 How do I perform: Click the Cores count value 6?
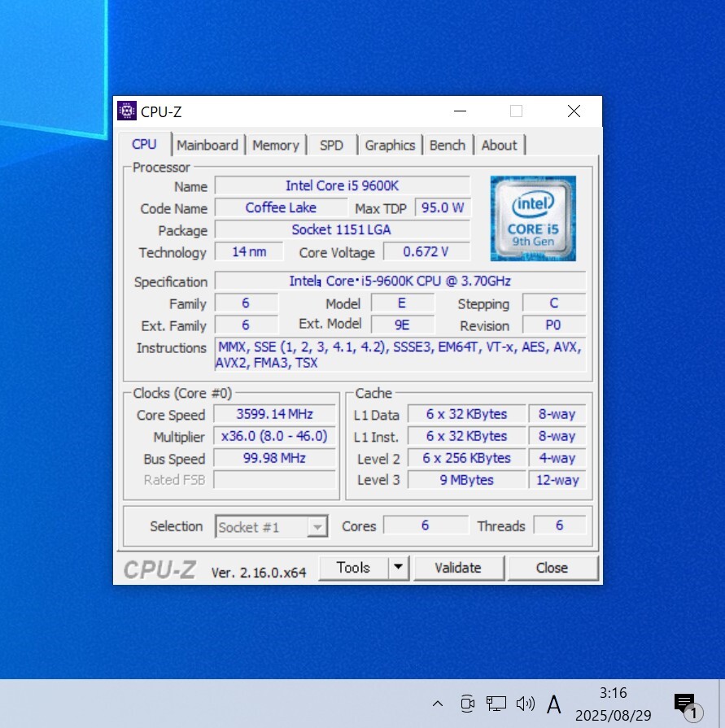[426, 525]
